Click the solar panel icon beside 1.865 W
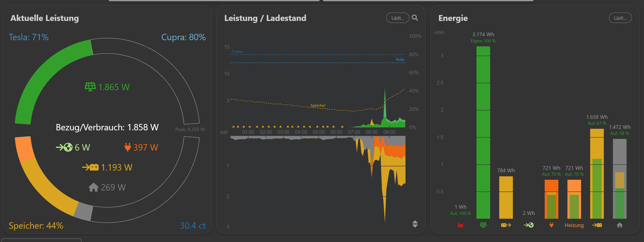 coord(90,87)
